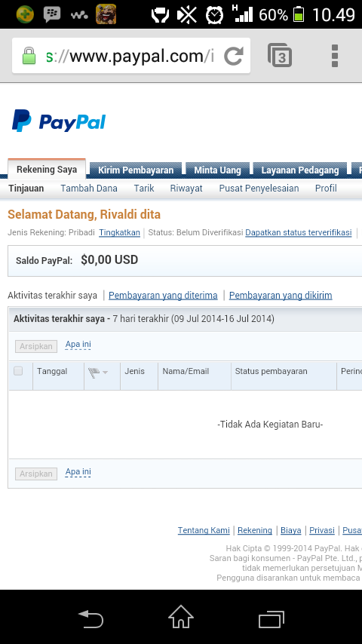Open Android recent apps button
This screenshot has height=644, width=362.
coord(271,619)
